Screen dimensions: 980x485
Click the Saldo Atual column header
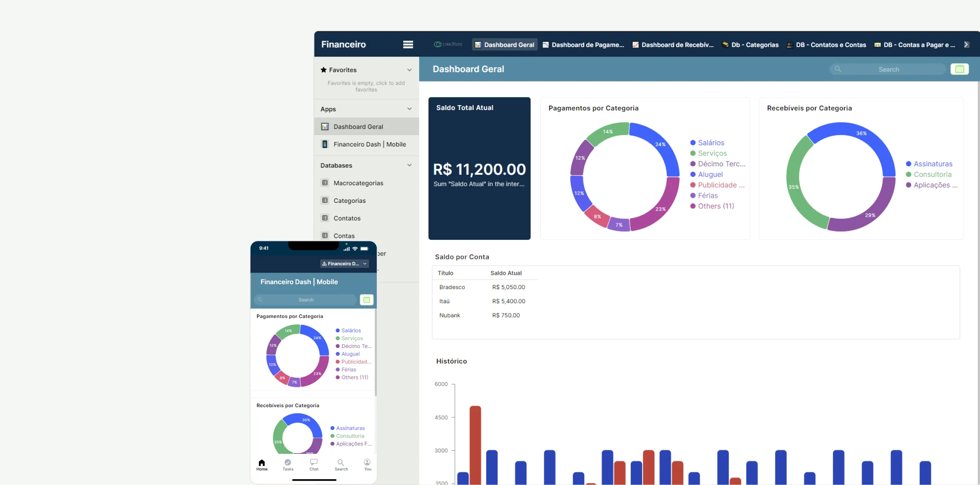(506, 273)
